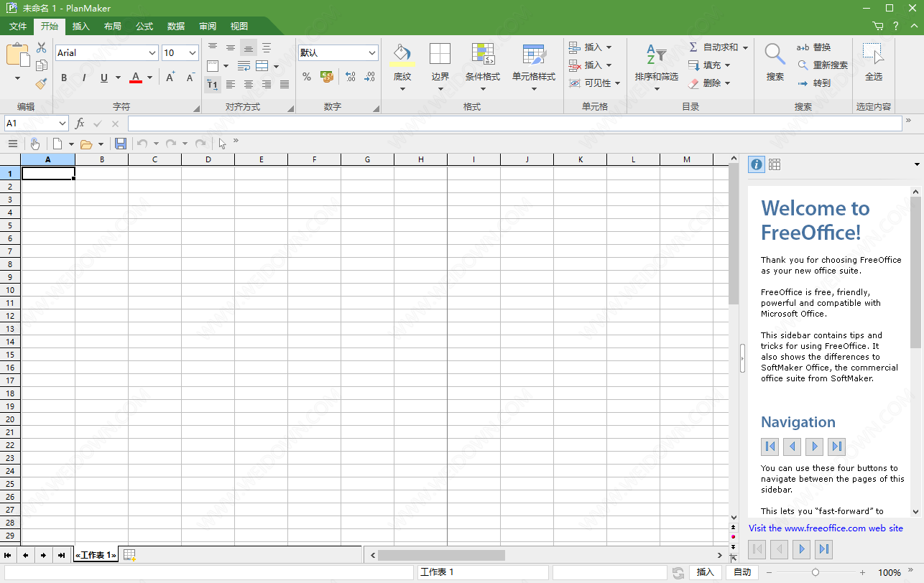Image resolution: width=924 pixels, height=583 pixels.
Task: Open the 默认 number format dropdown
Action: [372, 52]
